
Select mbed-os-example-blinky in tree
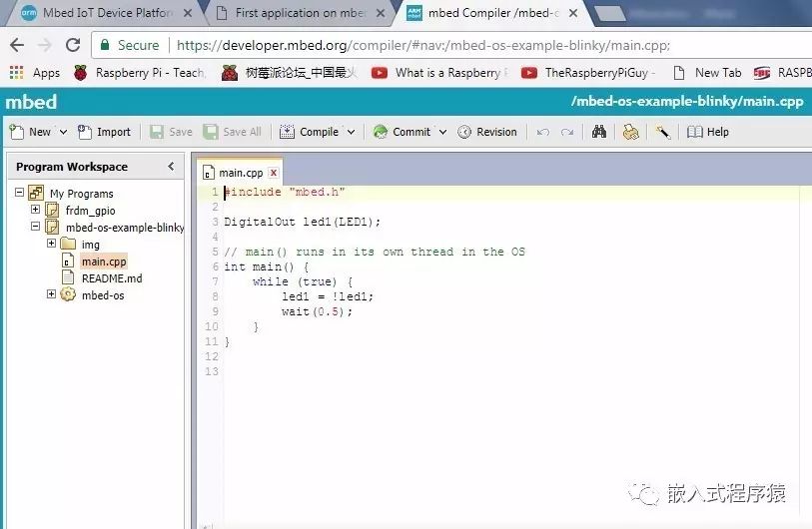point(125,228)
